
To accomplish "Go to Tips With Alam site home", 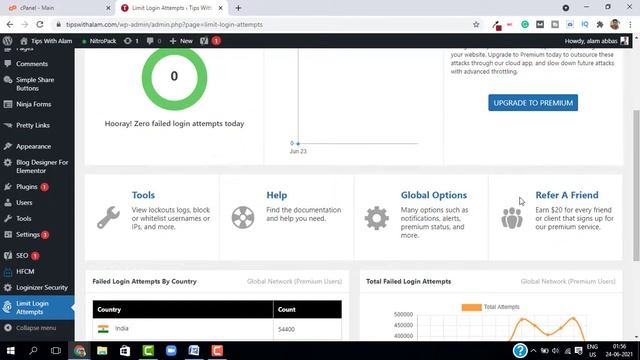I will (x=46, y=41).
